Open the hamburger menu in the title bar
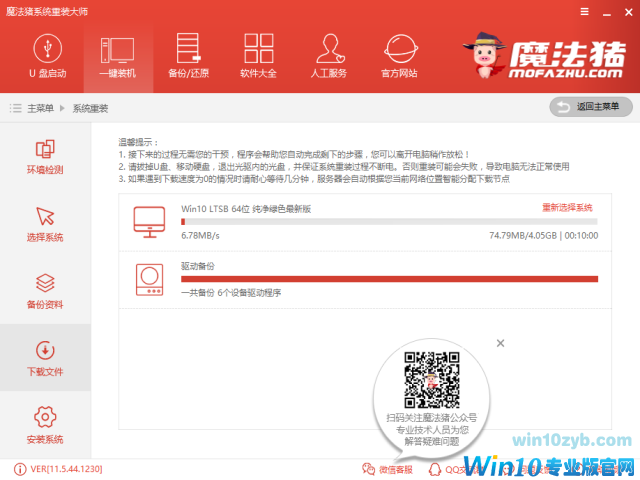 coord(584,12)
